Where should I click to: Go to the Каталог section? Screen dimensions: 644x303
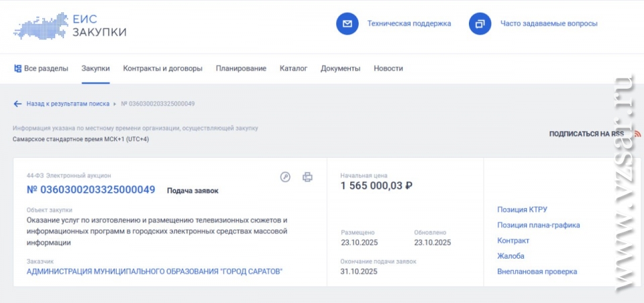[293, 69]
